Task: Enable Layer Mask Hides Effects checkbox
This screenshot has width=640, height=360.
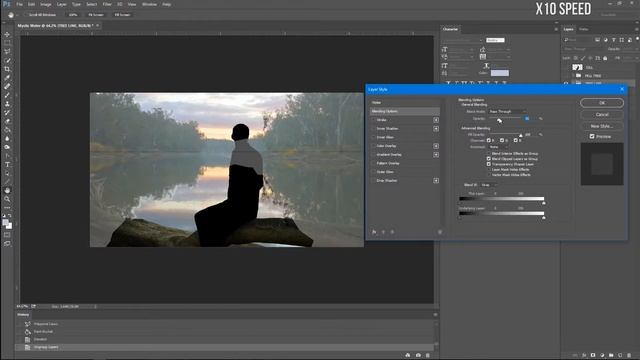Action: 489,169
